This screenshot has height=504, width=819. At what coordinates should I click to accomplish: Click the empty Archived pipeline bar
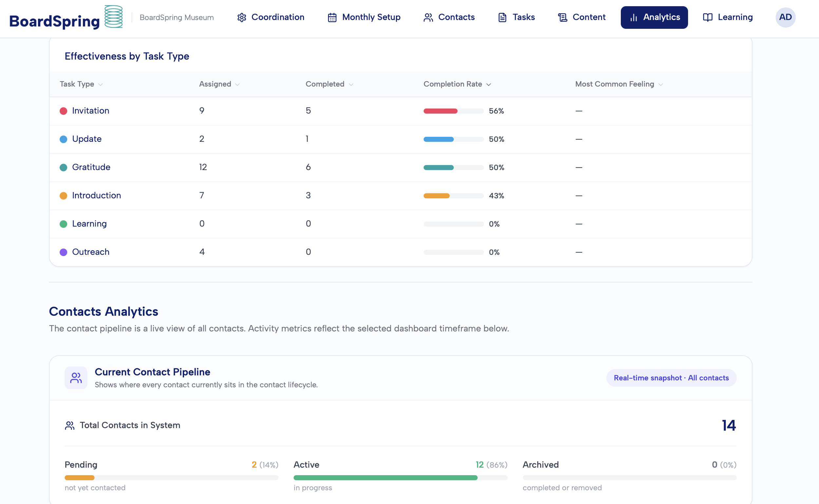(x=630, y=478)
